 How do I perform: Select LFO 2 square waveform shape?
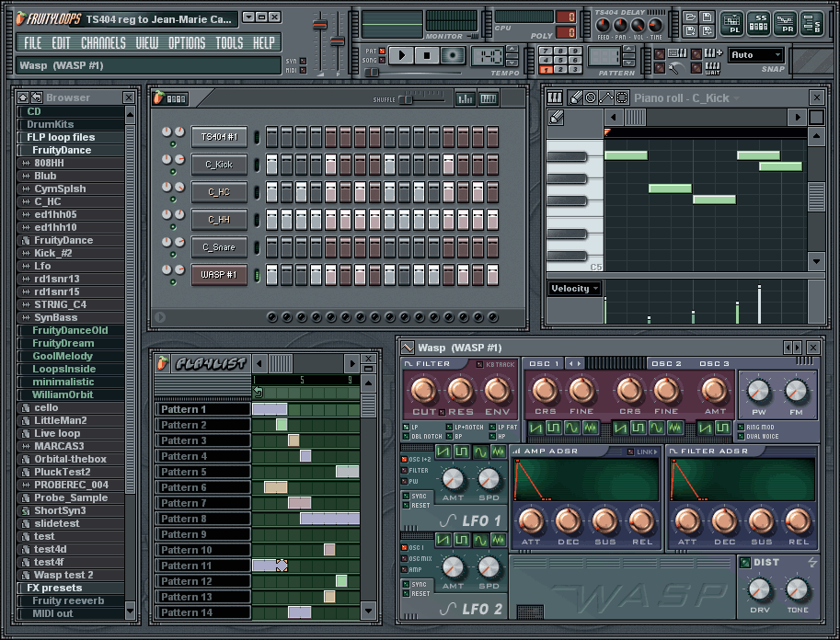coord(461,540)
